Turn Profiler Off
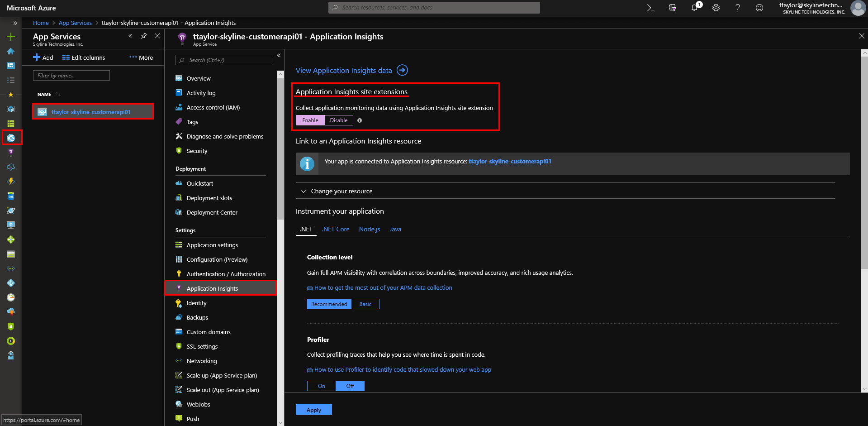 coord(350,386)
